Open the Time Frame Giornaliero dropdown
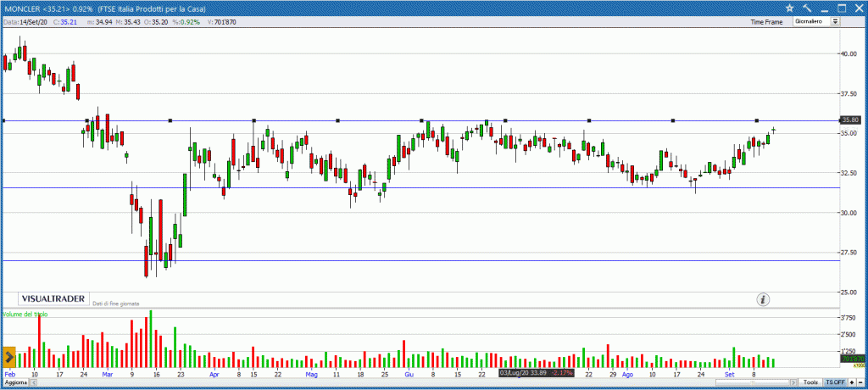 click(x=816, y=21)
